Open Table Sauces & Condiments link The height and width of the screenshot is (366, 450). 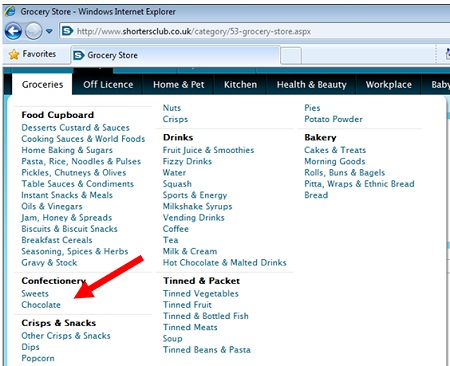tap(77, 184)
